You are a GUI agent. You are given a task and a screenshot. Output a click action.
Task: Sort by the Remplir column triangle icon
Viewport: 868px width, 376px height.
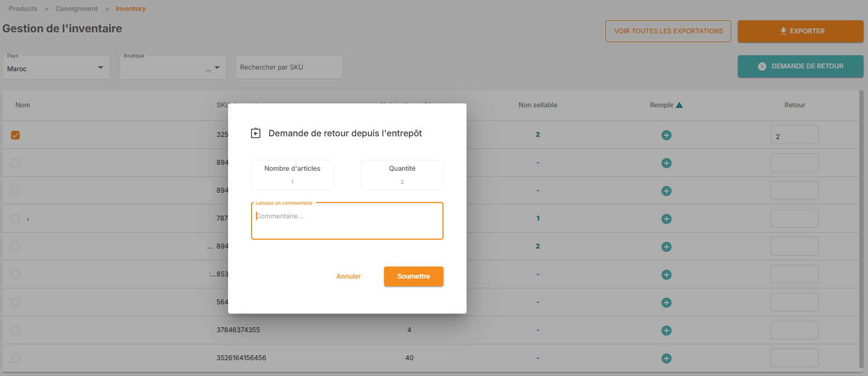click(679, 105)
